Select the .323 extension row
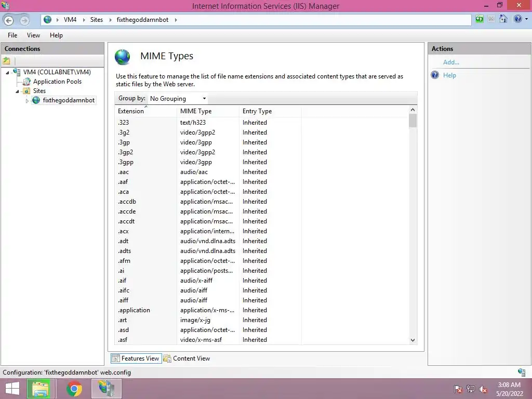The width and height of the screenshot is (532, 399). tap(261, 123)
